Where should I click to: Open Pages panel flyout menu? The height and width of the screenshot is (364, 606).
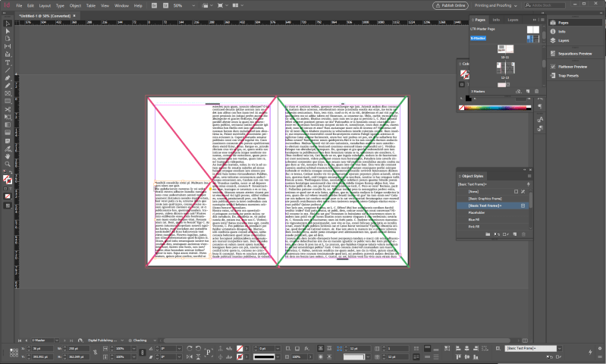[x=542, y=20]
